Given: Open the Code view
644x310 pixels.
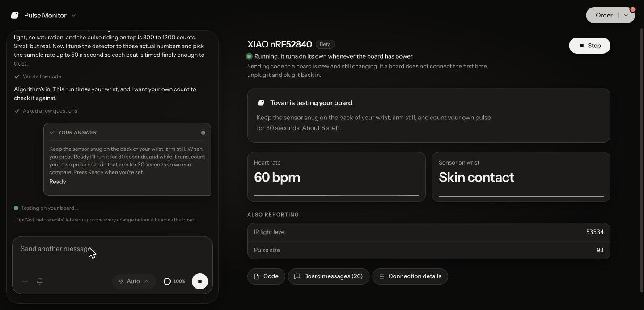Looking at the screenshot, I should [266, 276].
